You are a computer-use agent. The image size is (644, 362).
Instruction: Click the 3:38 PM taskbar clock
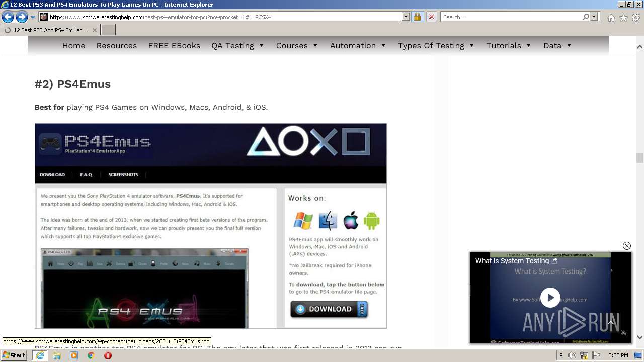(618, 355)
